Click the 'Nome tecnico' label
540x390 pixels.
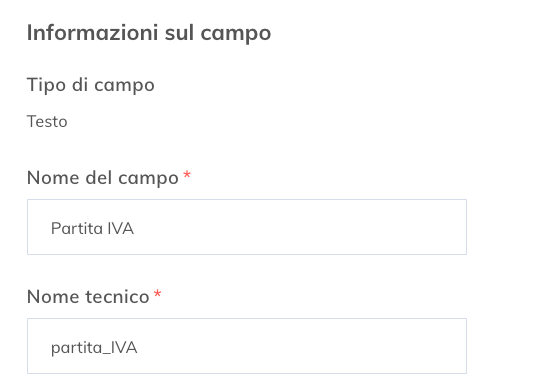(x=88, y=297)
